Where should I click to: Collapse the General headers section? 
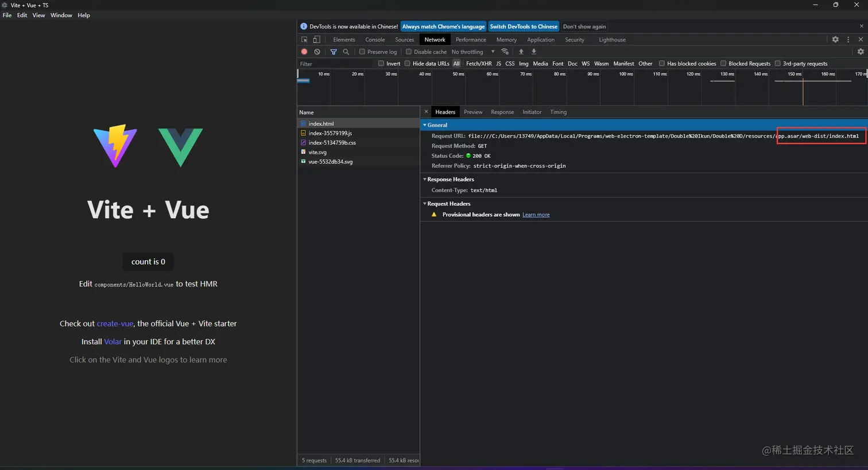pos(435,125)
